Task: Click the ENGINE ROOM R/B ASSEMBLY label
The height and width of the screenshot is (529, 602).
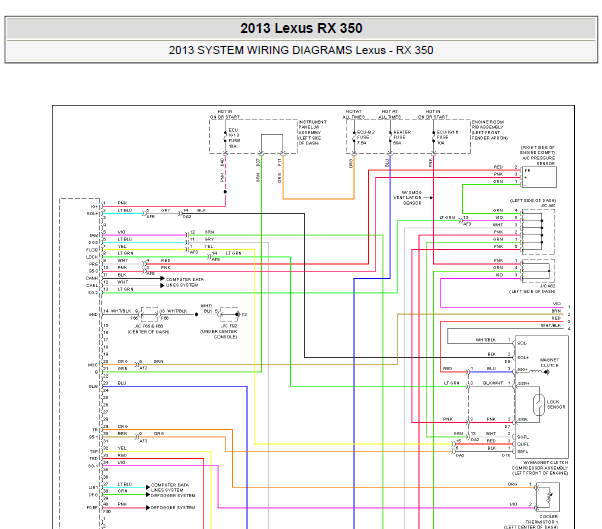Action: [x=490, y=130]
